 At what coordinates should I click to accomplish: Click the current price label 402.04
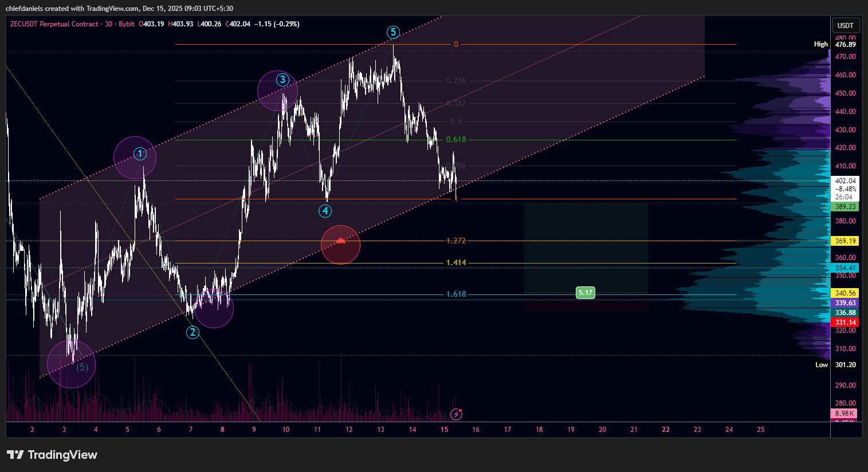click(845, 180)
